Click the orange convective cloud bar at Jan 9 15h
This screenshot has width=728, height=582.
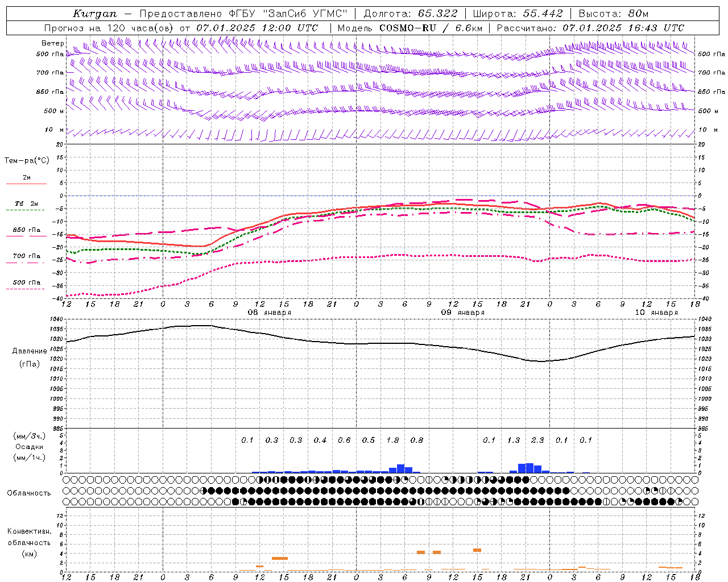tap(477, 550)
